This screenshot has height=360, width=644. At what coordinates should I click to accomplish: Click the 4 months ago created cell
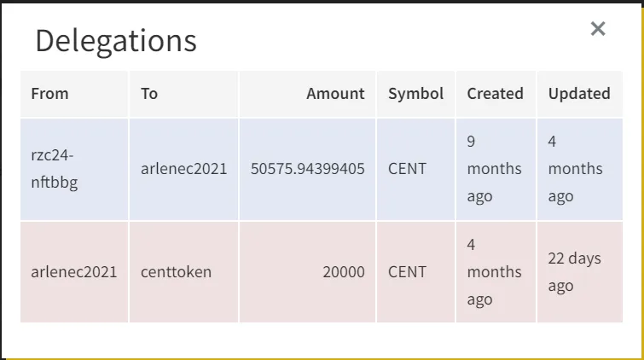coord(496,272)
